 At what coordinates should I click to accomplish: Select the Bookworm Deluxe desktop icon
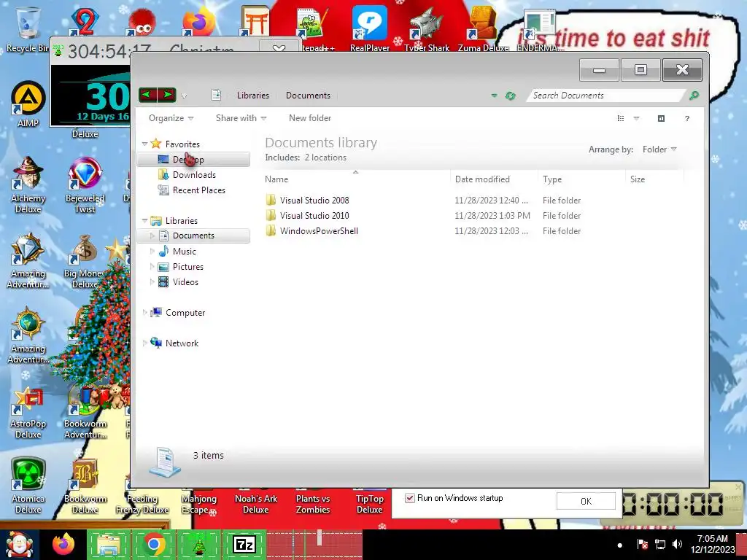tap(85, 486)
